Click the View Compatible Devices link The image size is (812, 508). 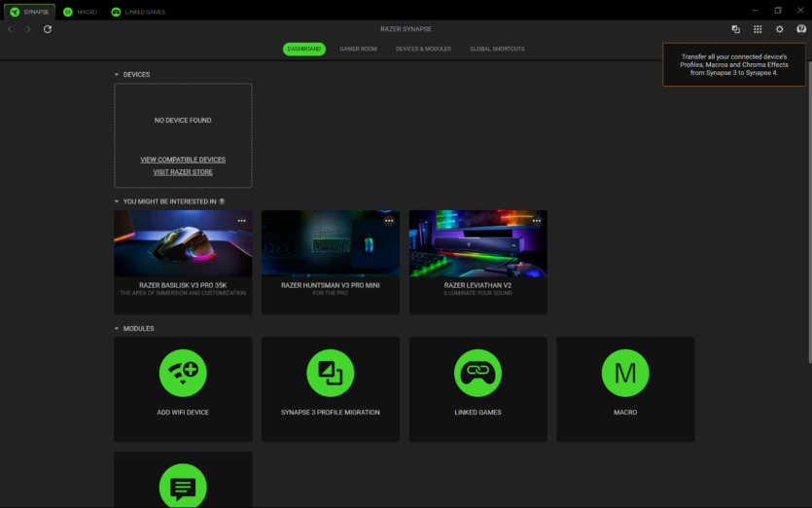point(183,160)
